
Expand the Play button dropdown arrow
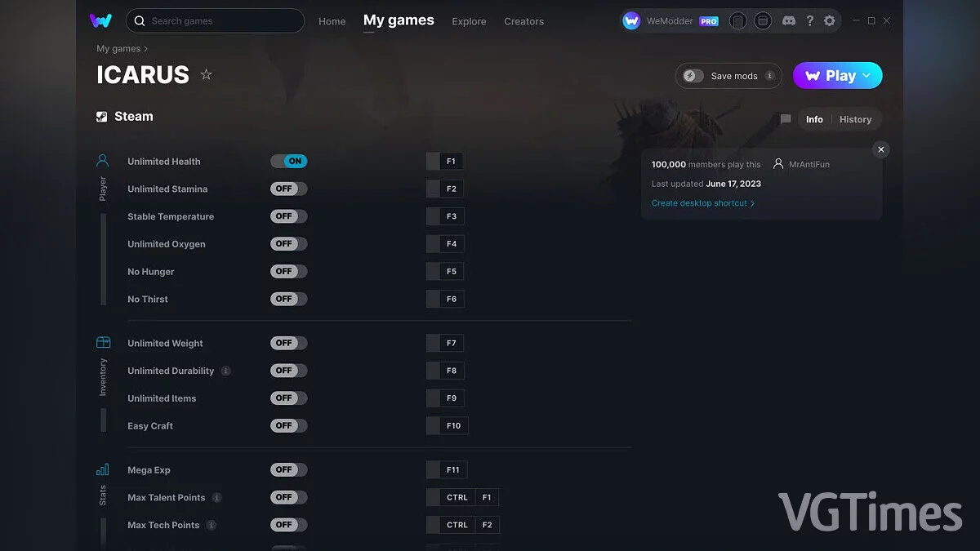click(866, 76)
